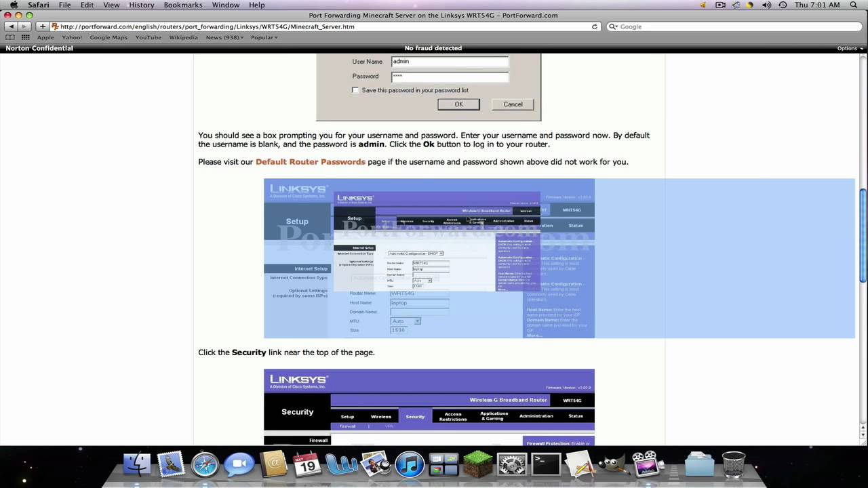This screenshot has width=868, height=488.
Task: Click the vertical scrollbar thumb
Action: pyautogui.click(x=863, y=234)
